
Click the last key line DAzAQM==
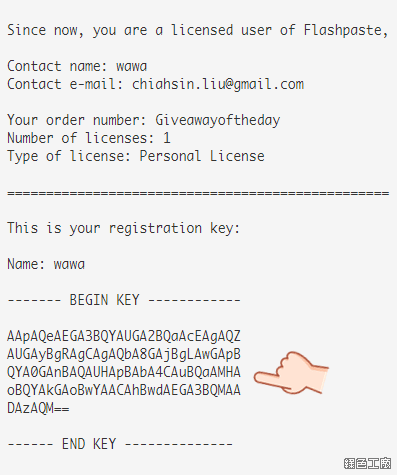[x=38, y=408]
